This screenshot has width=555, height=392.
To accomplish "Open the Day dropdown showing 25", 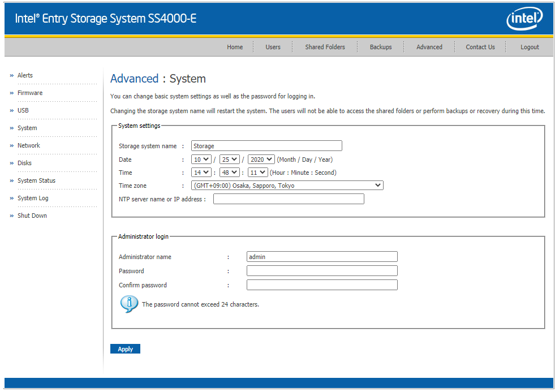I will (x=229, y=160).
